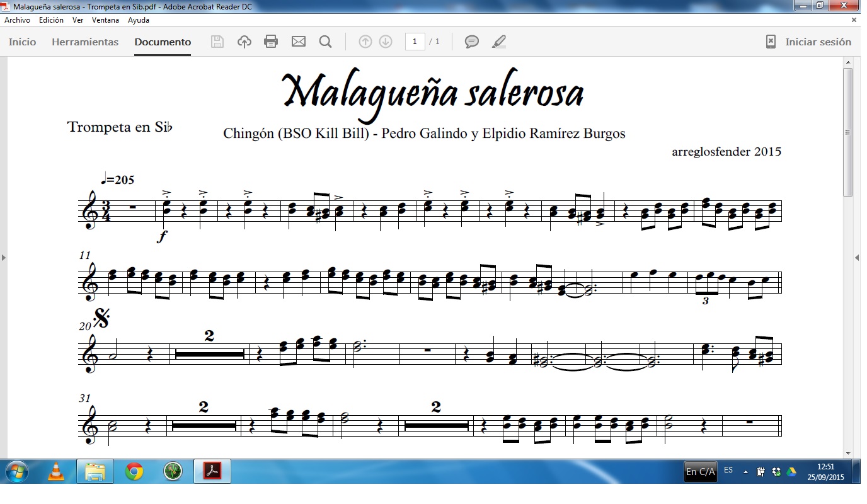Click the clipboard tray icon
The width and height of the screenshot is (867, 504).
coord(761,472)
